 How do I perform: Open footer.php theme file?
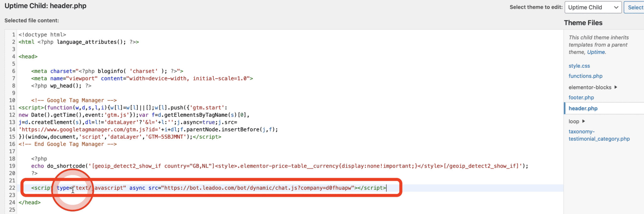click(x=581, y=97)
